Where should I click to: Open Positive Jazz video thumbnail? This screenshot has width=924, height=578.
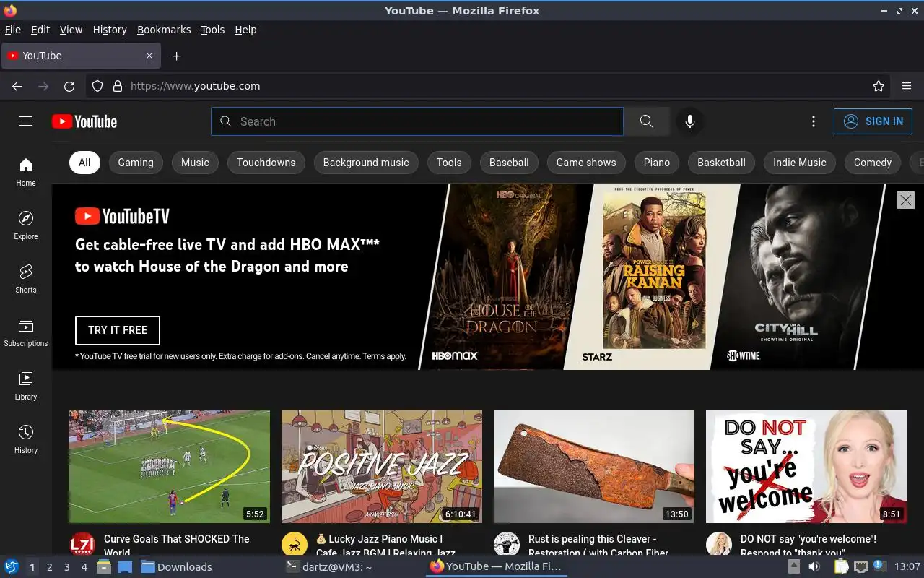pyautogui.click(x=382, y=467)
